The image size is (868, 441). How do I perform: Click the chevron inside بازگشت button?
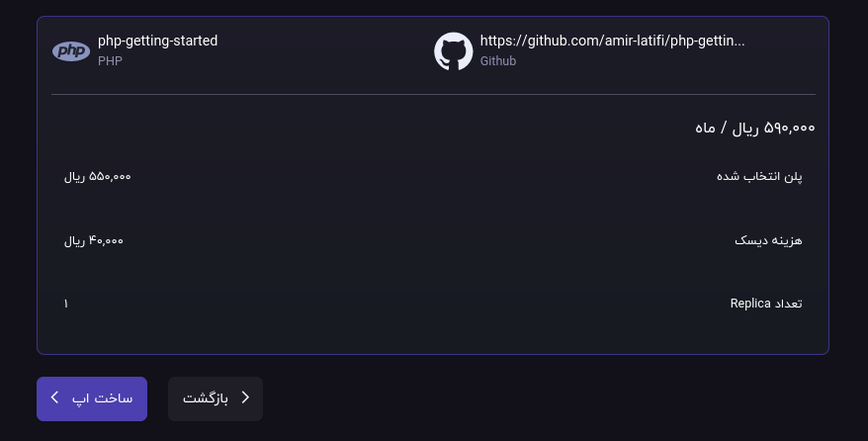(x=245, y=397)
